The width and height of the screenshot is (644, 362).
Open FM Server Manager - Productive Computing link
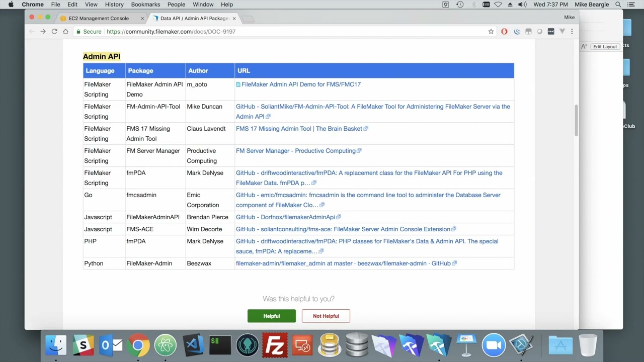(296, 151)
